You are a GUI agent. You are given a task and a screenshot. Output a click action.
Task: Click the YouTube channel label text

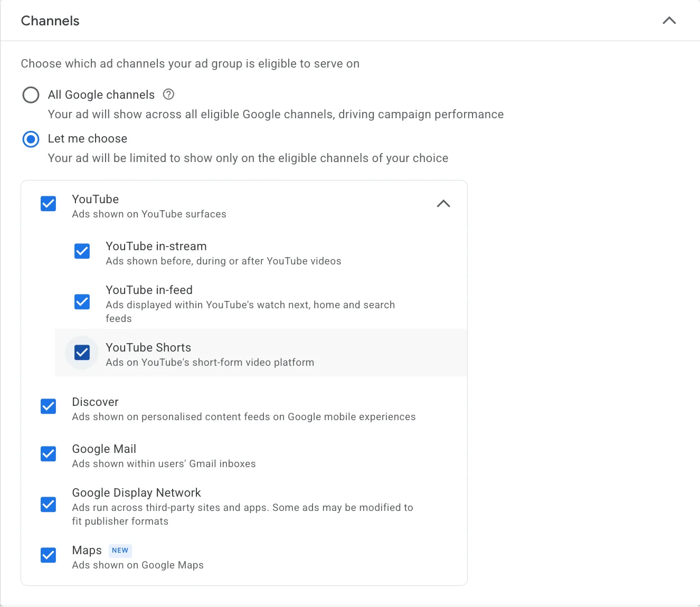coord(96,200)
